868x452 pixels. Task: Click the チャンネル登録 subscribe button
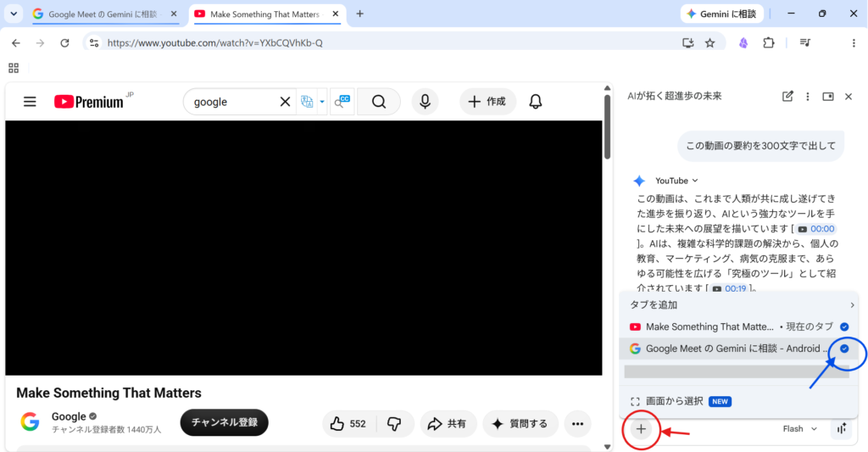pyautogui.click(x=224, y=422)
